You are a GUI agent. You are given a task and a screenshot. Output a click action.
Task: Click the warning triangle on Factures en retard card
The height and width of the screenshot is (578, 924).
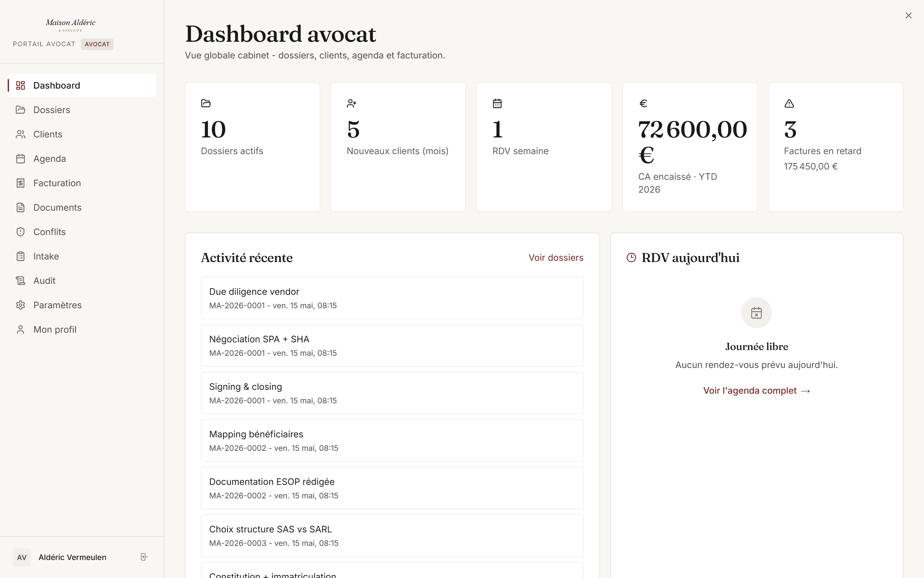[789, 103]
